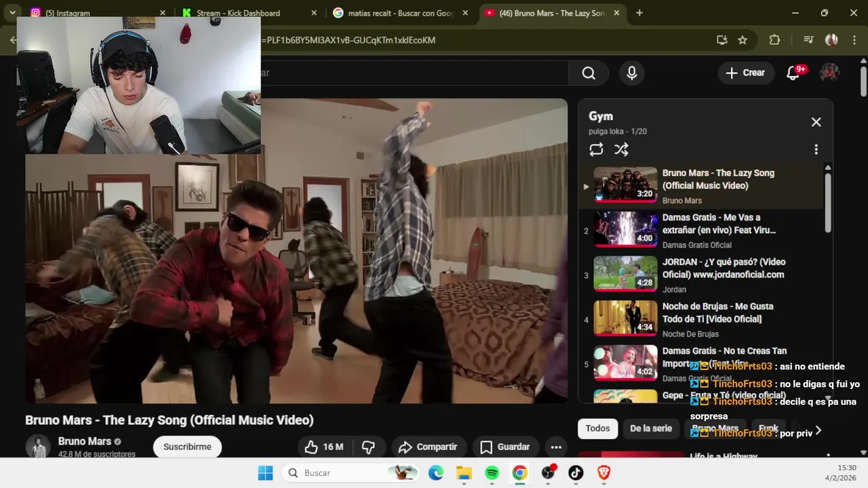
Task: Open Microsoft Edge from taskbar
Action: pos(435,473)
